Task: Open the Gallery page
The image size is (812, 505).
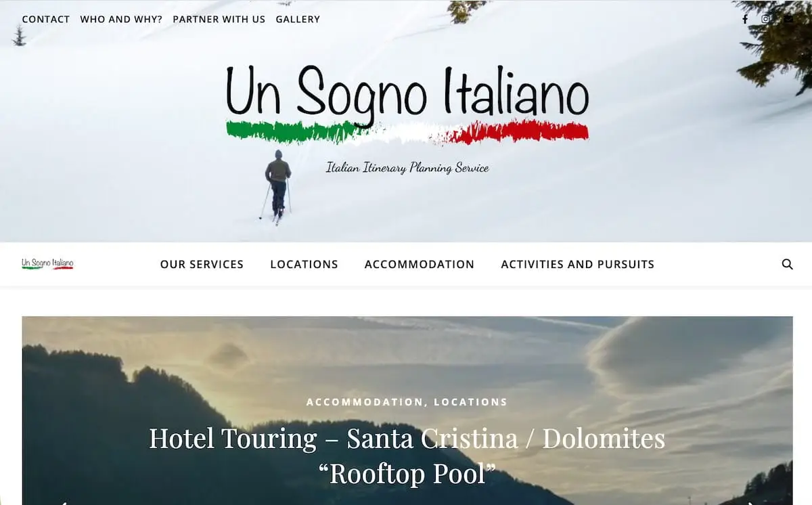Action: [298, 19]
